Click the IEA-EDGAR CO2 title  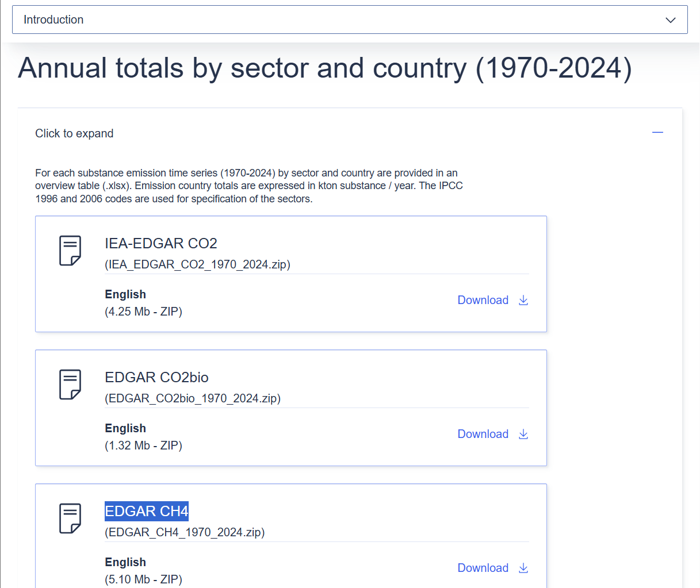click(161, 244)
